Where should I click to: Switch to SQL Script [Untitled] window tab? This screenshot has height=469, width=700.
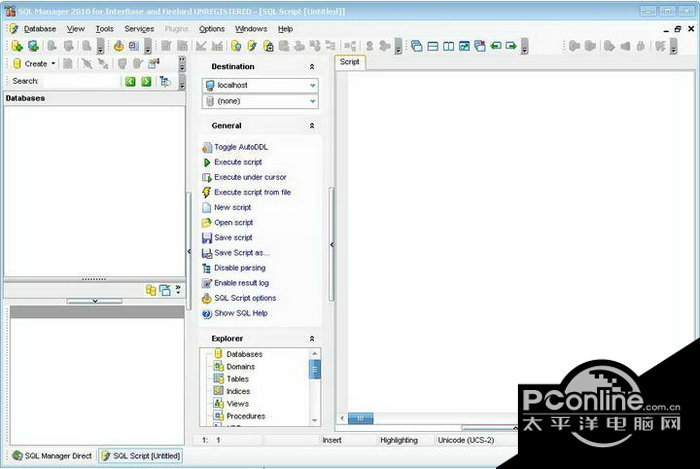pyautogui.click(x=141, y=456)
